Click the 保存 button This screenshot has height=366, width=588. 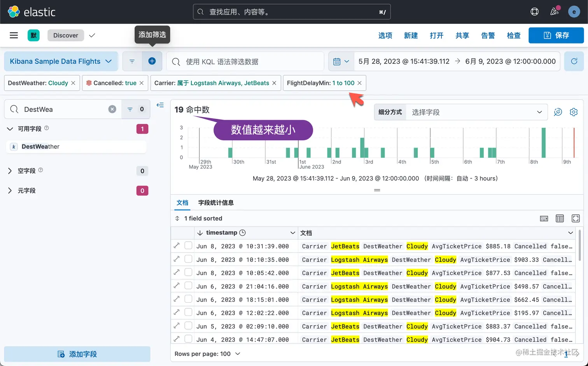[x=556, y=35]
